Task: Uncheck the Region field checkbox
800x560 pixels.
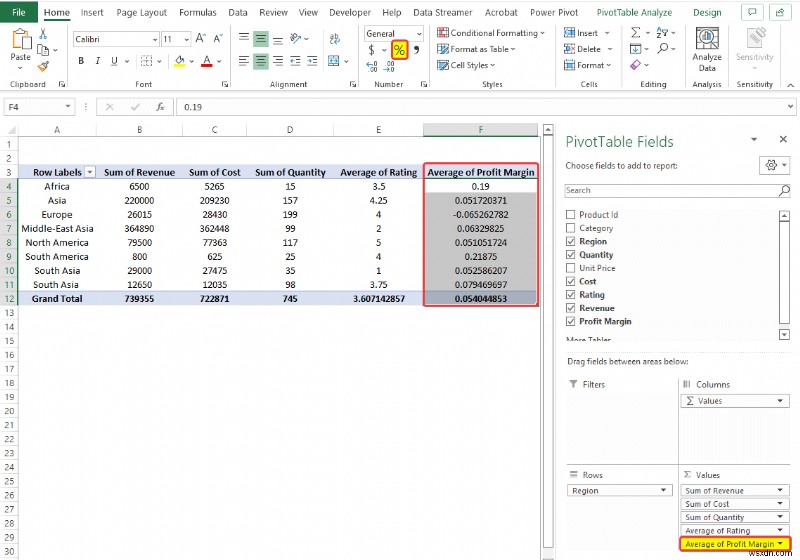Action: click(570, 241)
